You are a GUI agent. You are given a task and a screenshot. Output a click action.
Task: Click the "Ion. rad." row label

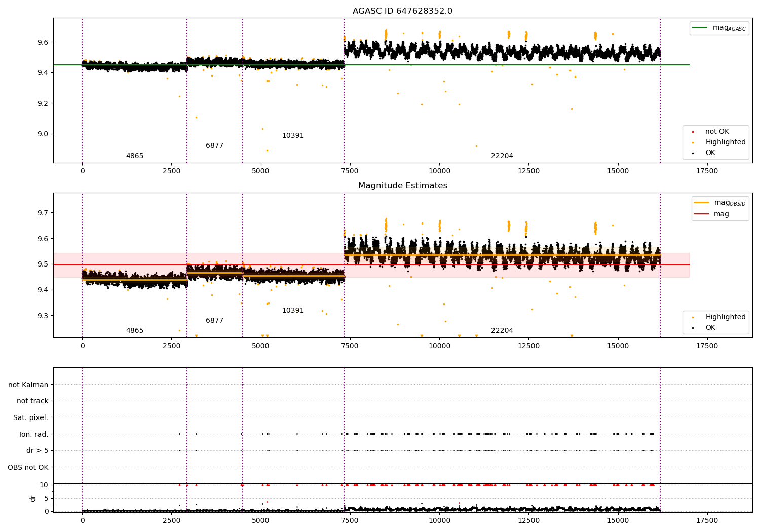(x=34, y=434)
